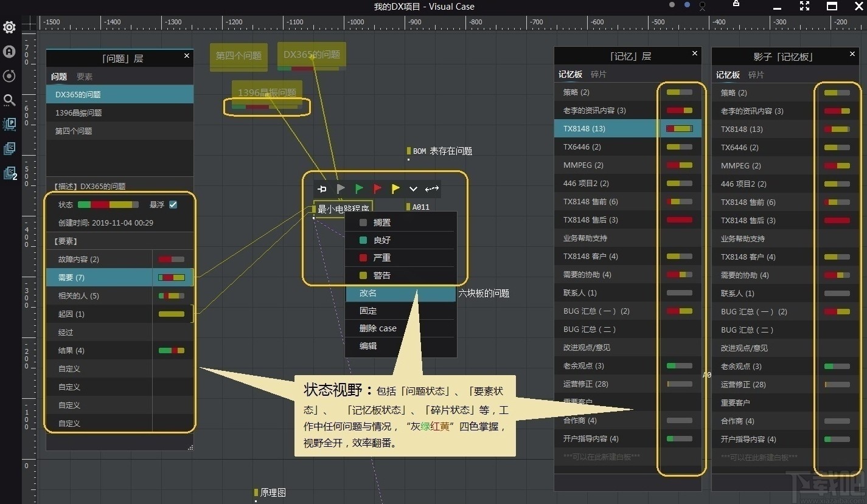Image resolution: width=867 pixels, height=504 pixels.
Task: Click the circuit chip P sidebar icon
Action: click(9, 125)
